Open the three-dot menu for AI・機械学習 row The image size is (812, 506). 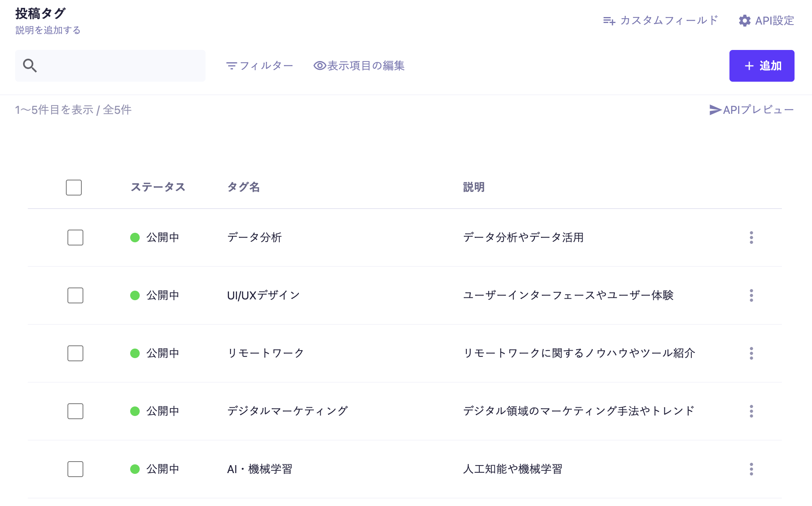[751, 469]
